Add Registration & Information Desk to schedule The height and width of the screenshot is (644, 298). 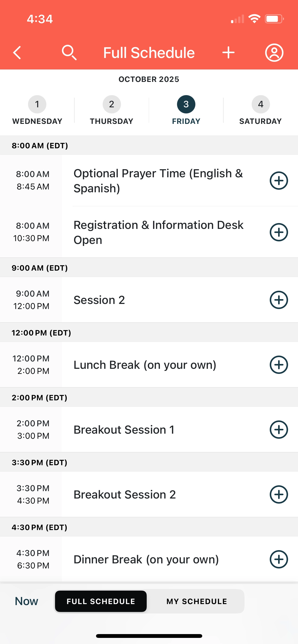[x=279, y=232]
